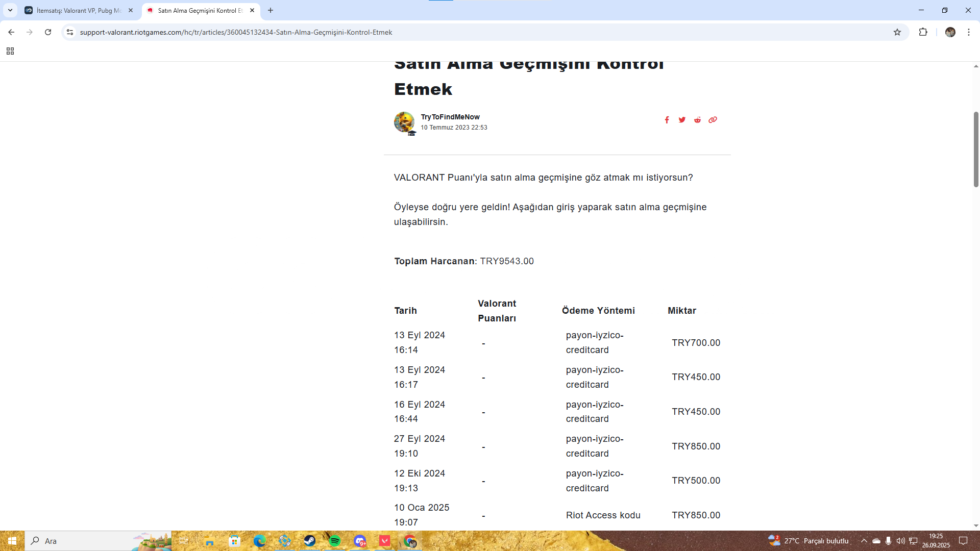Share article via Twitter icon
Viewport: 980px width, 551px height.
[682, 120]
